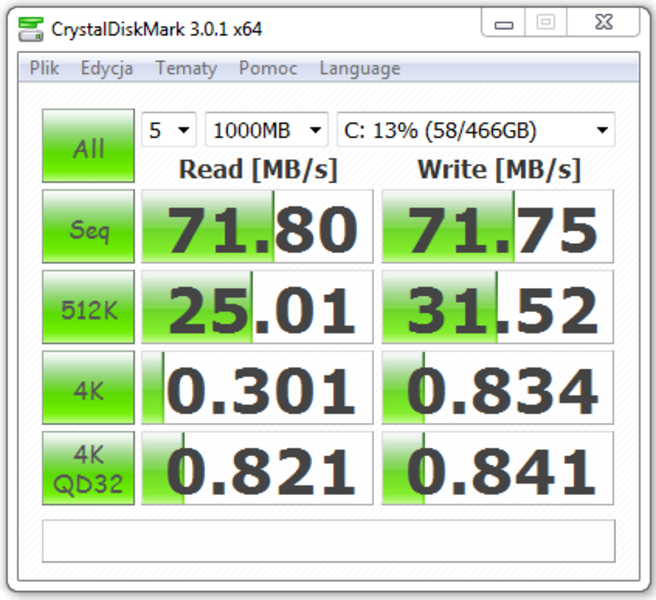This screenshot has height=600, width=656.
Task: Click the Seq write result 71.75
Action: point(498,226)
